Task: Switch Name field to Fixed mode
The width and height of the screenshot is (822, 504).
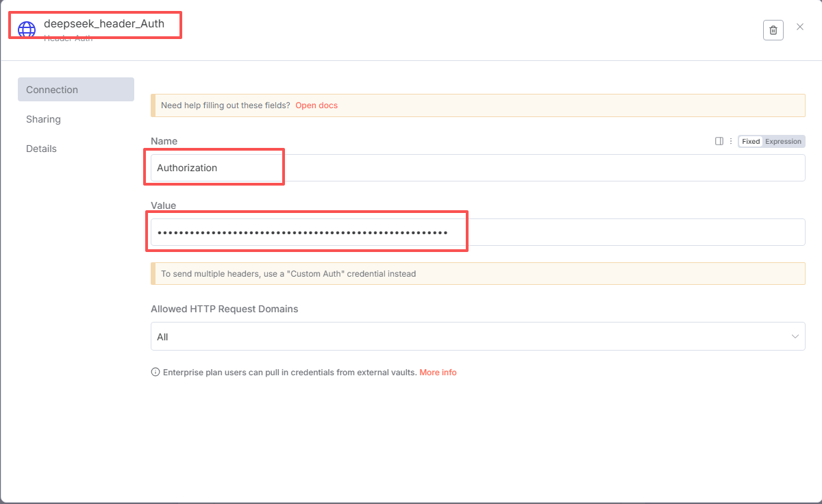Action: 751,141
